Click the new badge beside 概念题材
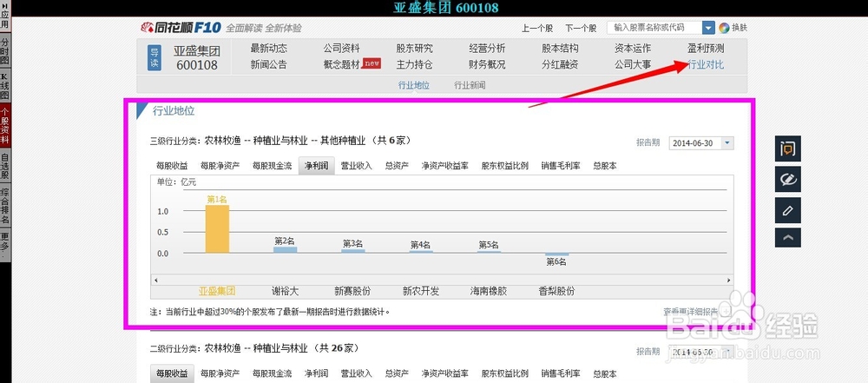The width and height of the screenshot is (868, 383). click(372, 63)
